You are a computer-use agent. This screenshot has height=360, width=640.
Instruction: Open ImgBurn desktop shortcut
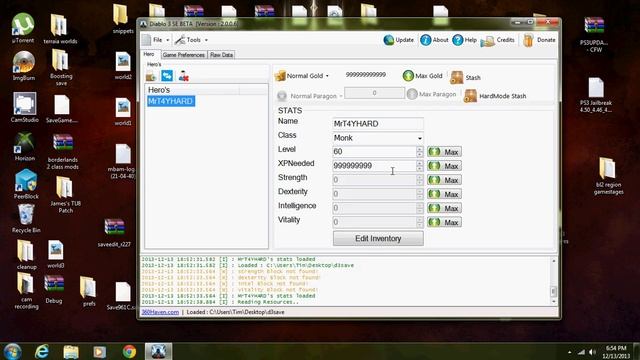[x=23, y=65]
